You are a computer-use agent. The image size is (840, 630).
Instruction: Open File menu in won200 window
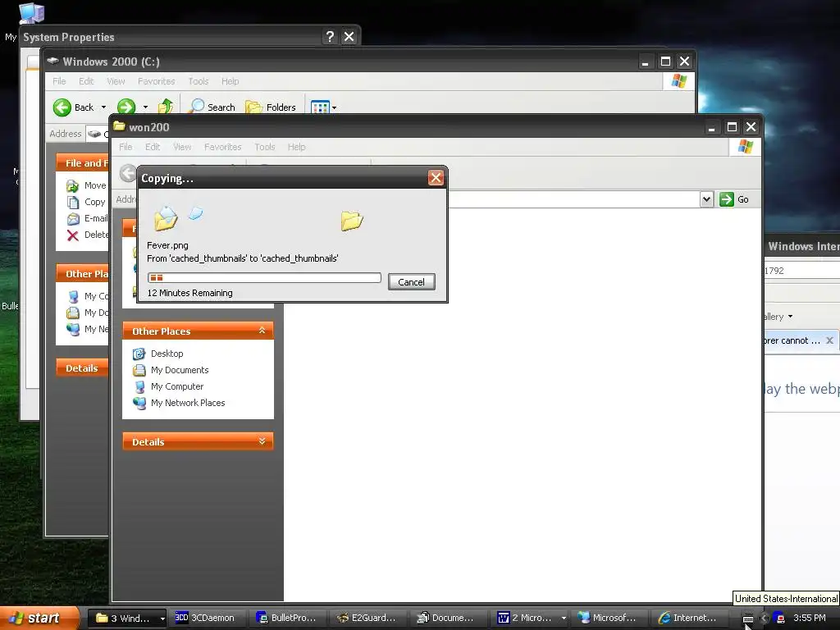[126, 147]
